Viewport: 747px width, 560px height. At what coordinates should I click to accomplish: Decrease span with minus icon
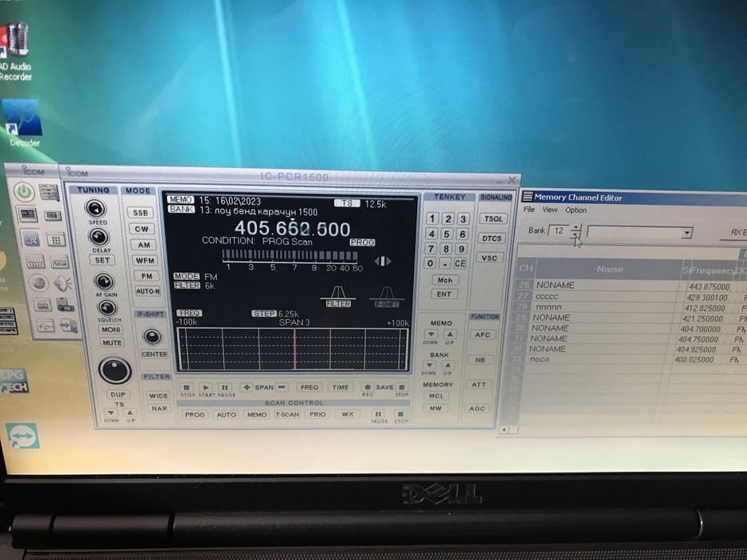pos(282,387)
